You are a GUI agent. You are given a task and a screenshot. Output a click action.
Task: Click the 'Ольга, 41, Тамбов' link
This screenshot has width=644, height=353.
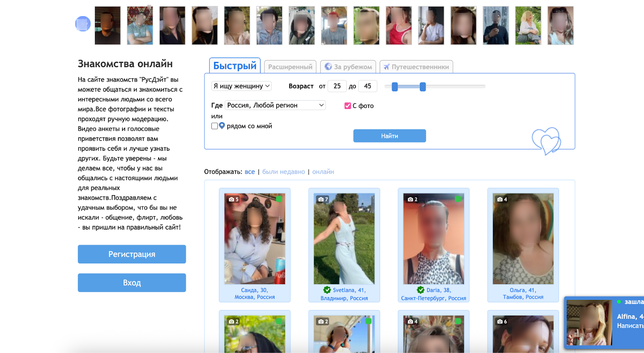click(x=523, y=293)
